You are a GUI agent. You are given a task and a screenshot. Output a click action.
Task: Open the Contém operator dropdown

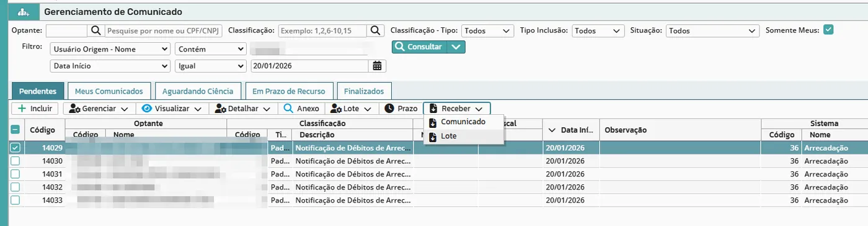pyautogui.click(x=211, y=49)
